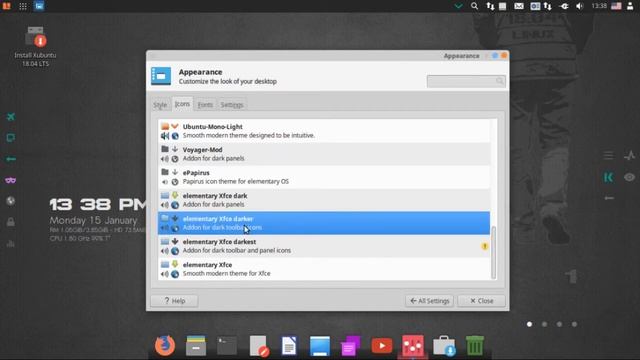Click the Help button
This screenshot has width=640, height=360.
[174, 301]
